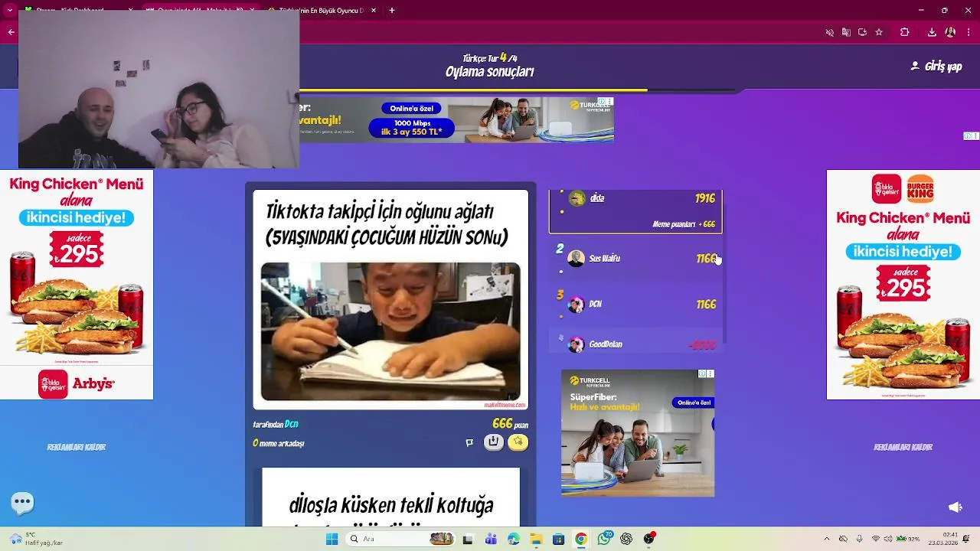Report the meme with the flag icon
This screenshot has height=551, width=980.
(469, 442)
